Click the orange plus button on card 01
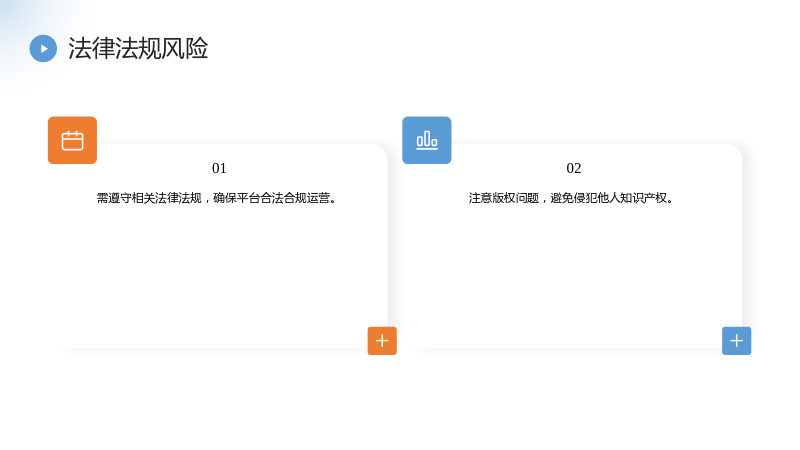Screen dimensions: 800x450 click(x=382, y=341)
